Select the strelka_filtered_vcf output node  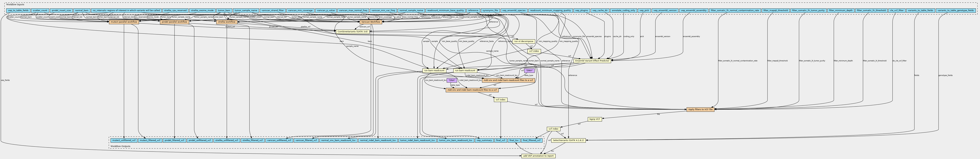[x=253, y=140]
